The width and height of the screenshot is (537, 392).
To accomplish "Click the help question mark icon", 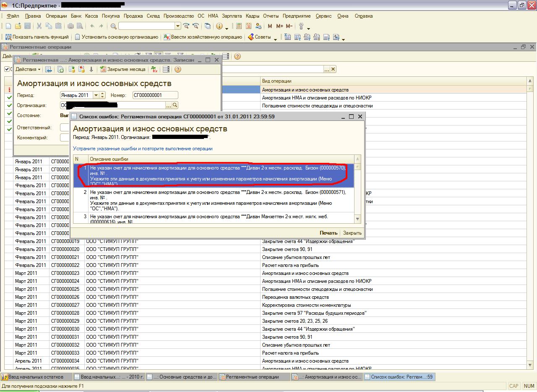I will click(x=177, y=69).
